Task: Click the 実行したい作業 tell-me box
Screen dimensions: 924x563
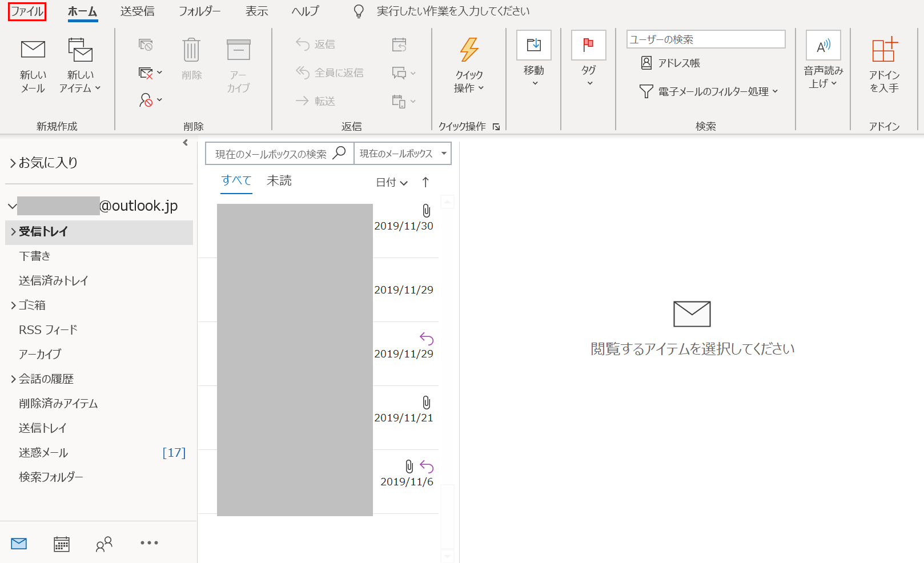Action: [x=453, y=11]
